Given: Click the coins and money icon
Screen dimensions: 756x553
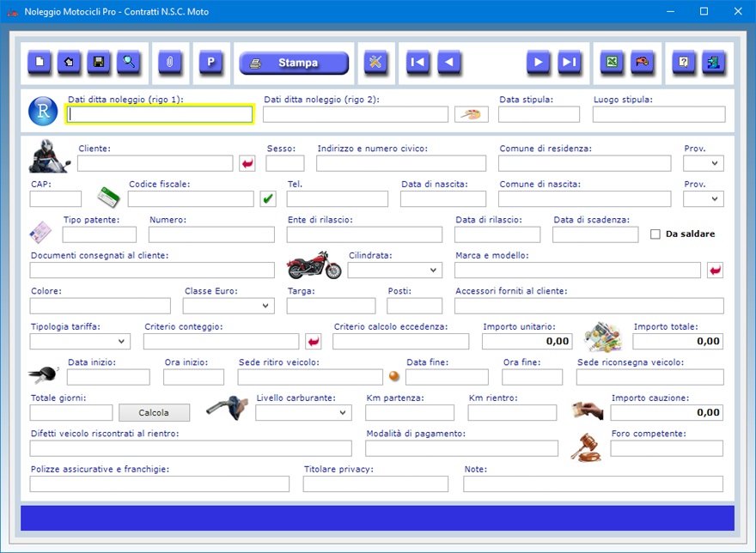Looking at the screenshot, I should point(602,337).
